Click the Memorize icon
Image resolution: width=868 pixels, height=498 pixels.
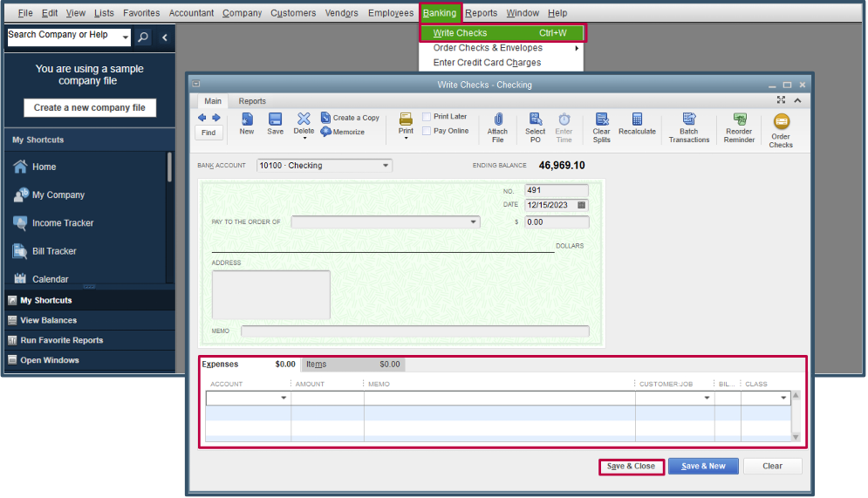point(325,132)
